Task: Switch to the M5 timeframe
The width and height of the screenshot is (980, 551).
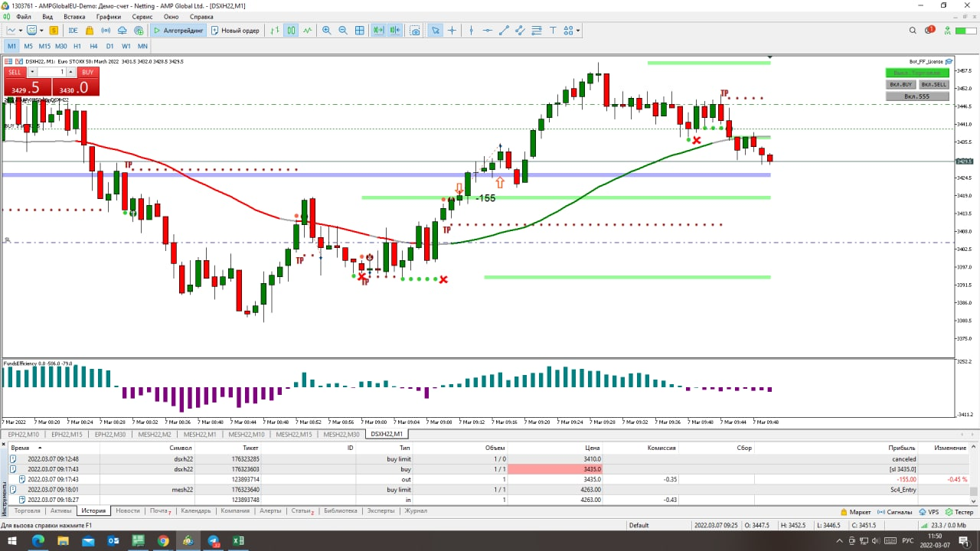Action: point(28,46)
